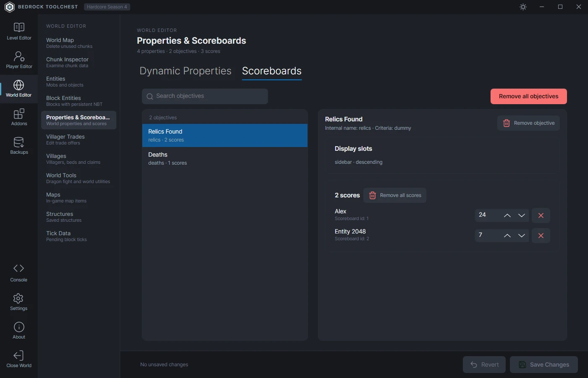588x378 pixels.
Task: Delete Alex's score with the red X
Action: tap(541, 215)
